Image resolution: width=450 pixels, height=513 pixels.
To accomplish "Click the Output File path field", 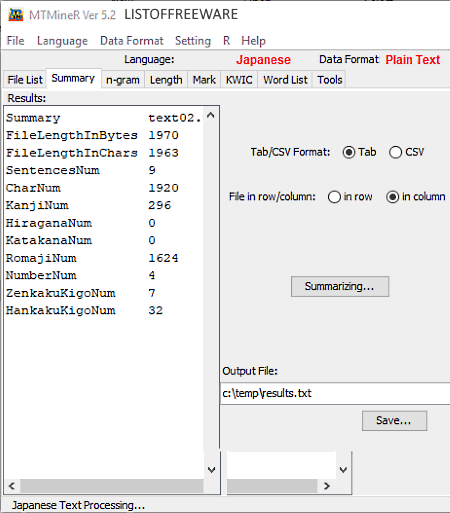I will coord(335,393).
